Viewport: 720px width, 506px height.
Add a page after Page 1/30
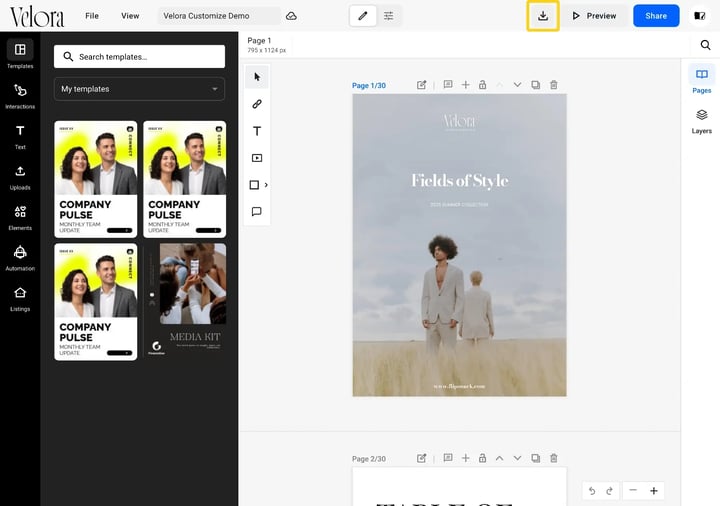465,84
